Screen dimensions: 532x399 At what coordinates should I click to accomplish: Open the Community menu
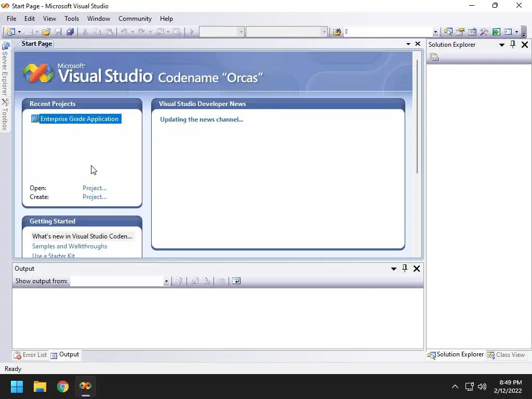click(135, 19)
